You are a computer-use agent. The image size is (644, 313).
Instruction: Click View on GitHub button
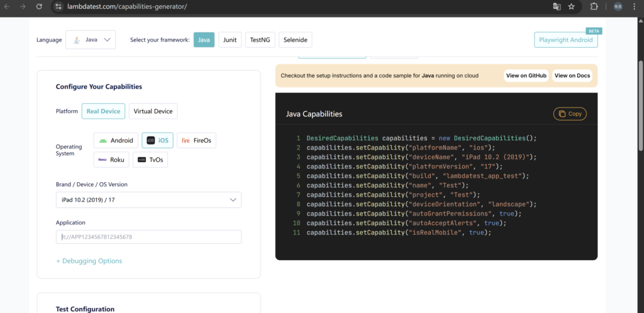tap(526, 75)
